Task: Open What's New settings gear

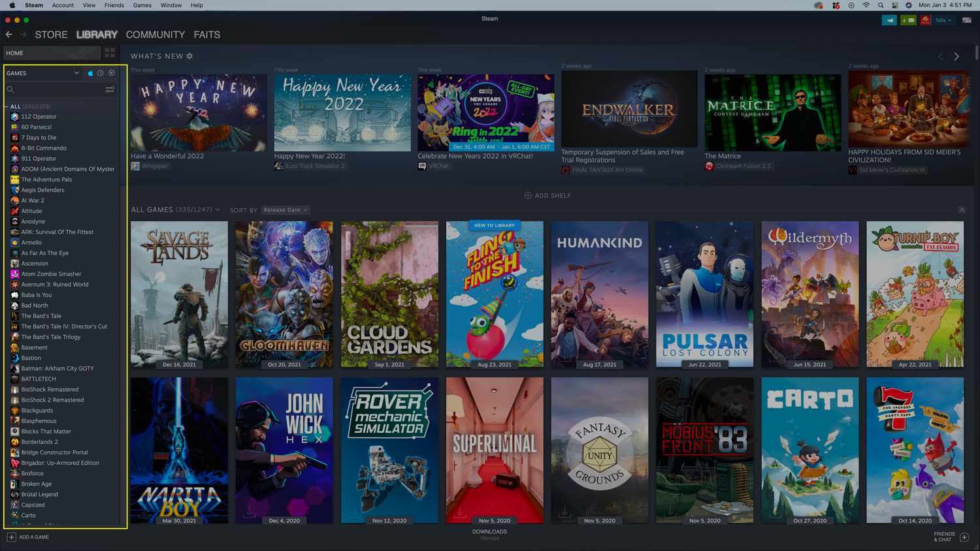Action: click(x=189, y=56)
